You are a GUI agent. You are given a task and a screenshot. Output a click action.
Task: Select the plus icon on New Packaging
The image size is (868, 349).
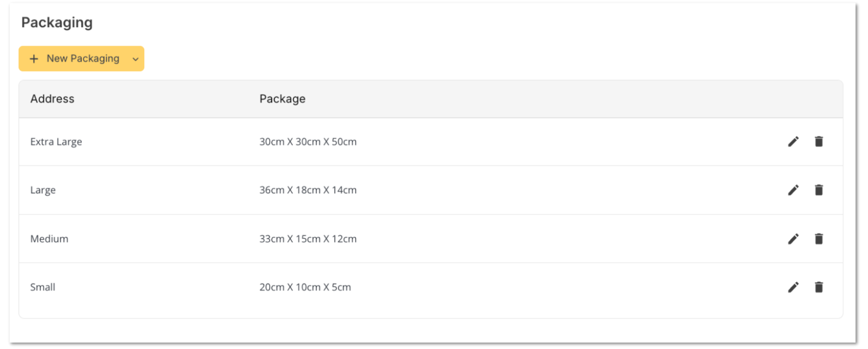coord(34,58)
